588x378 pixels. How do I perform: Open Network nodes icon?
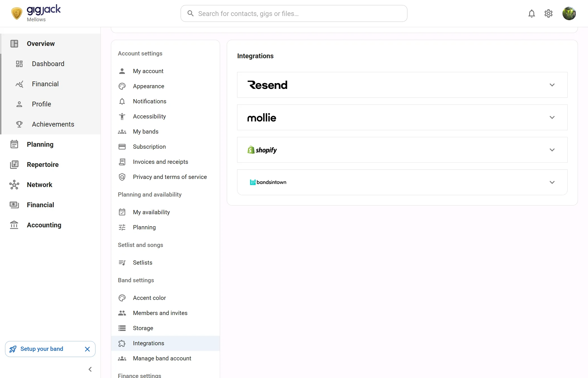click(x=14, y=185)
